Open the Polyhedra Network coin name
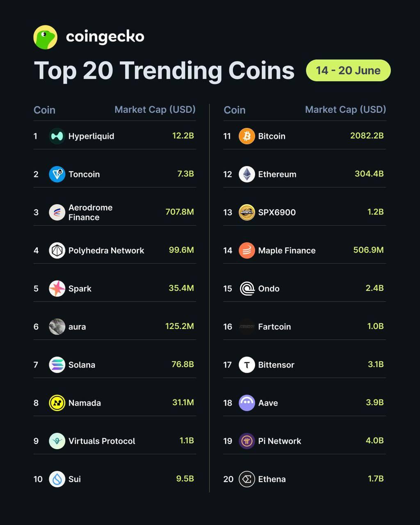Screen dimensions: 420x525 (x=106, y=251)
